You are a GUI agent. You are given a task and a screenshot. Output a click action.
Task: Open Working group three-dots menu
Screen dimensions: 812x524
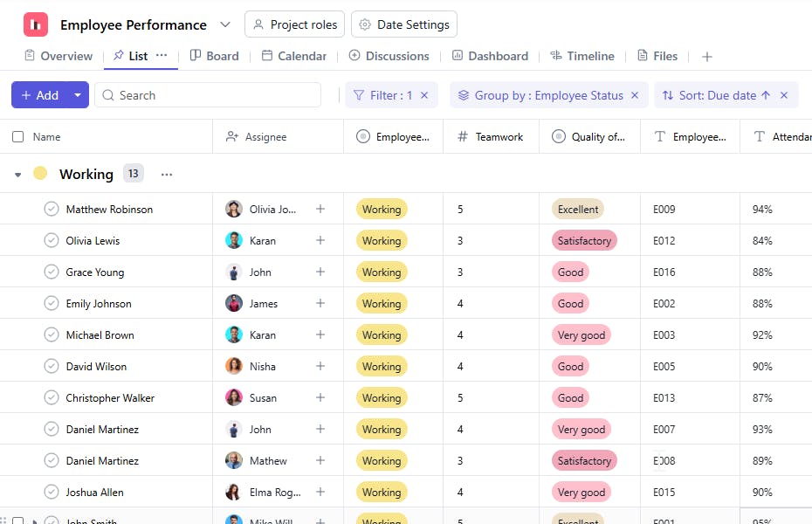point(167,174)
